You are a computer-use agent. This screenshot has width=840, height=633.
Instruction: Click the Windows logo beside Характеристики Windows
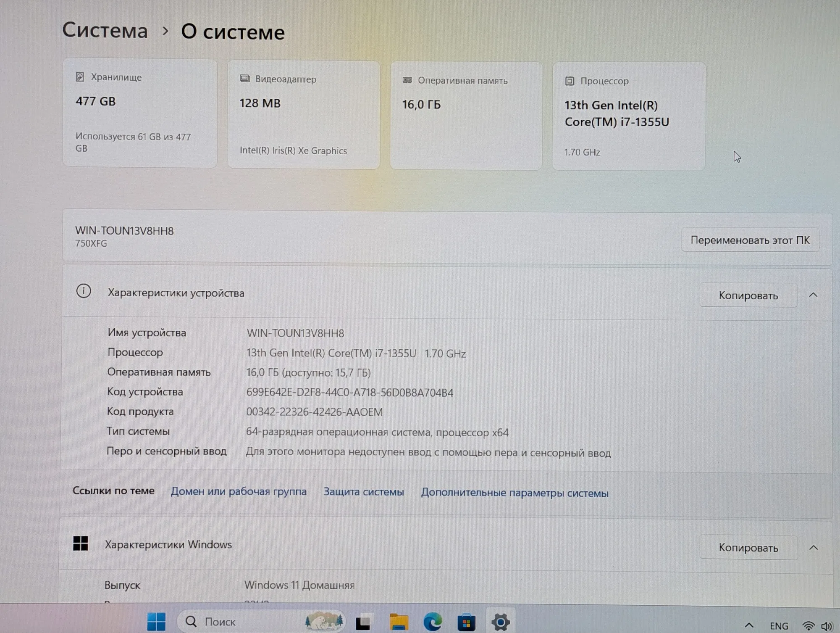pyautogui.click(x=80, y=543)
